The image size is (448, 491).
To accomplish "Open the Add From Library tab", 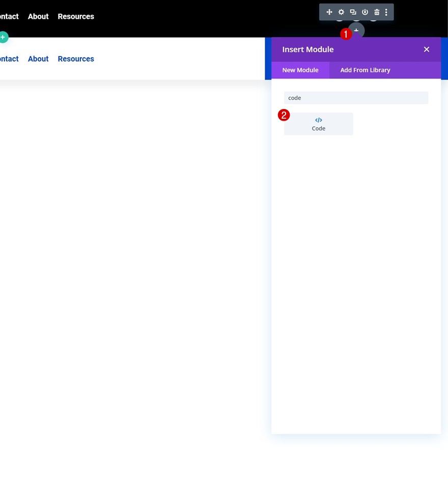I will pyautogui.click(x=365, y=70).
